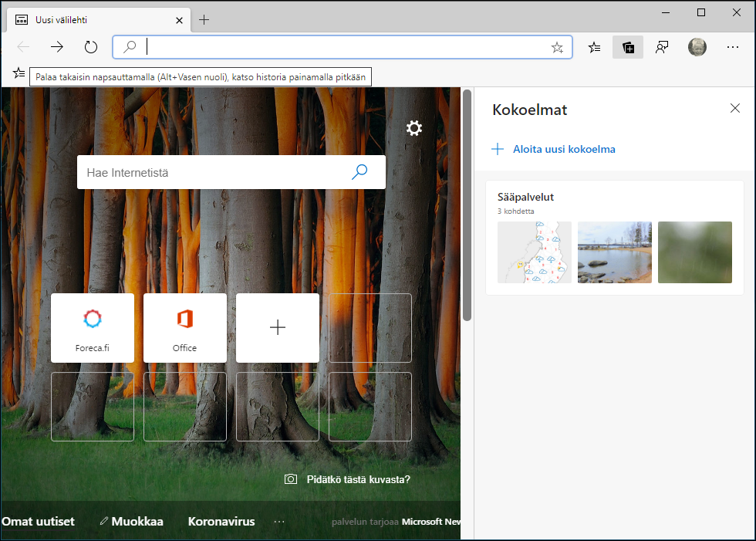Click the favorites icon below the back arrow
Image resolution: width=756 pixels, height=541 pixels.
click(x=18, y=73)
